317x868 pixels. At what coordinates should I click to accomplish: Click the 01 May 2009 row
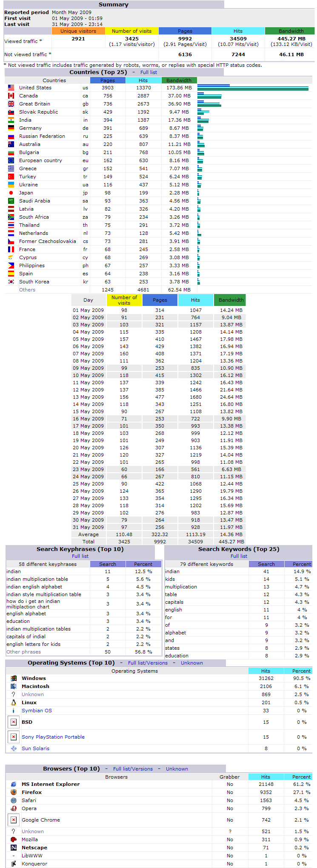point(158,310)
